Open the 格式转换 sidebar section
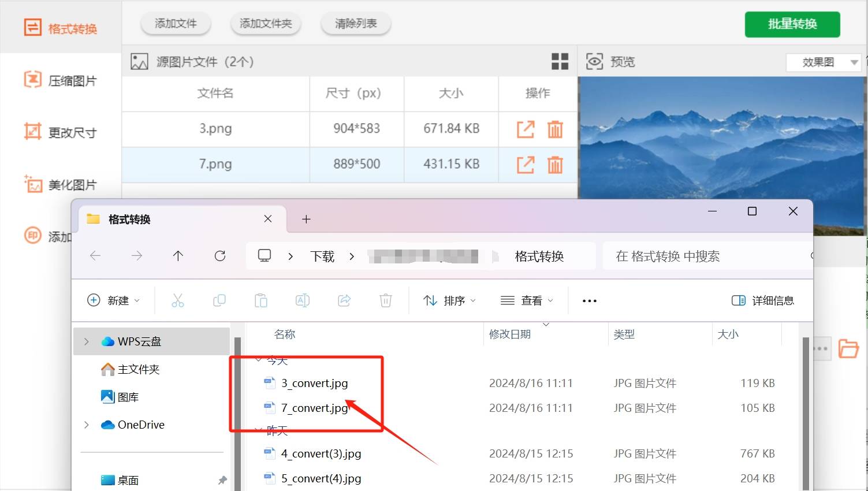The image size is (868, 491). (61, 28)
